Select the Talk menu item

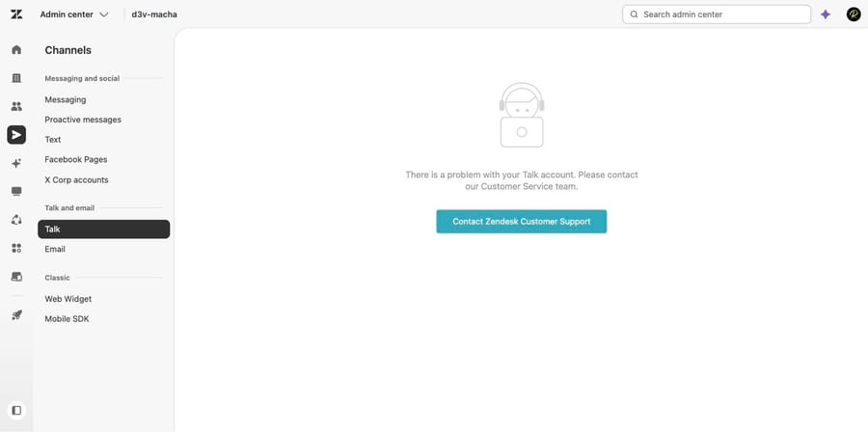click(104, 229)
